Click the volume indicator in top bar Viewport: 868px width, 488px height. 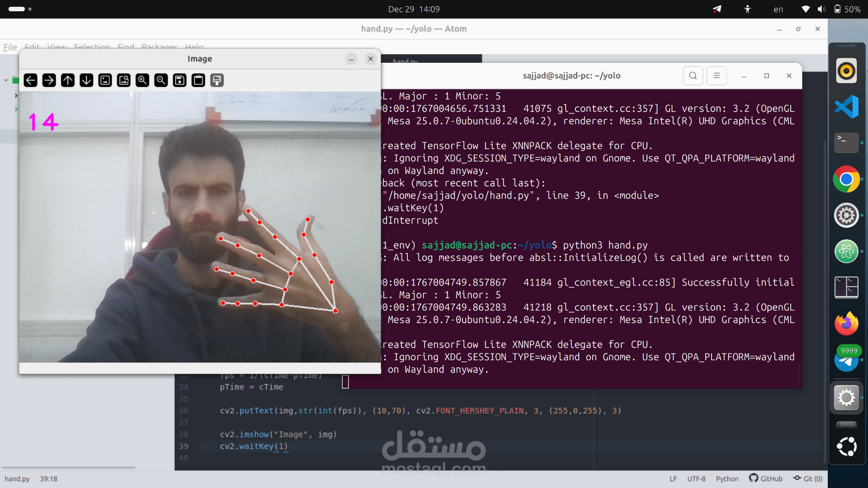click(x=821, y=9)
